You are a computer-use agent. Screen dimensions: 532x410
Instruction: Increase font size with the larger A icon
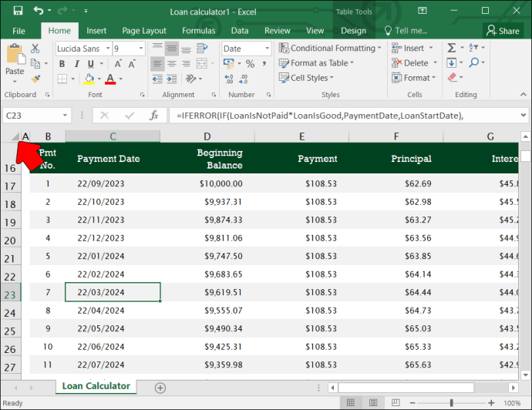pos(118,63)
